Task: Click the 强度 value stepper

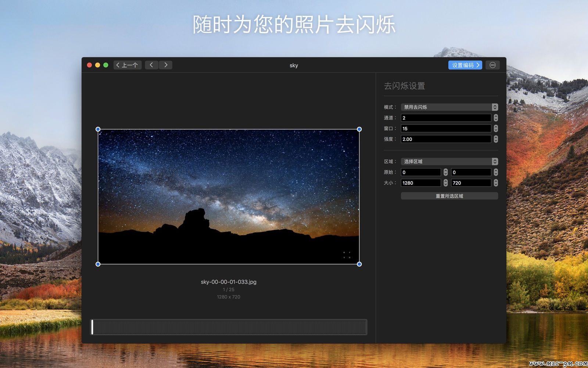Action: coord(496,139)
